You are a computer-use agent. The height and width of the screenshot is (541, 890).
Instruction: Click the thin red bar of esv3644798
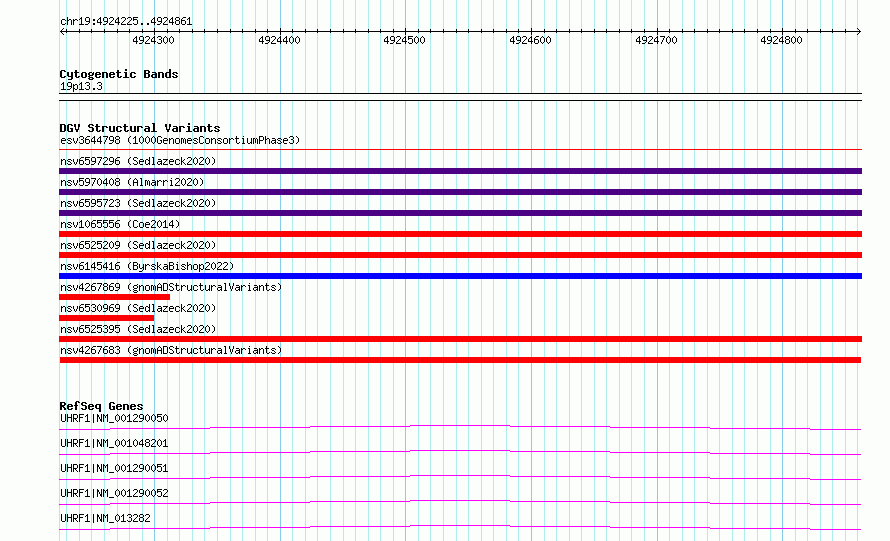(x=460, y=149)
